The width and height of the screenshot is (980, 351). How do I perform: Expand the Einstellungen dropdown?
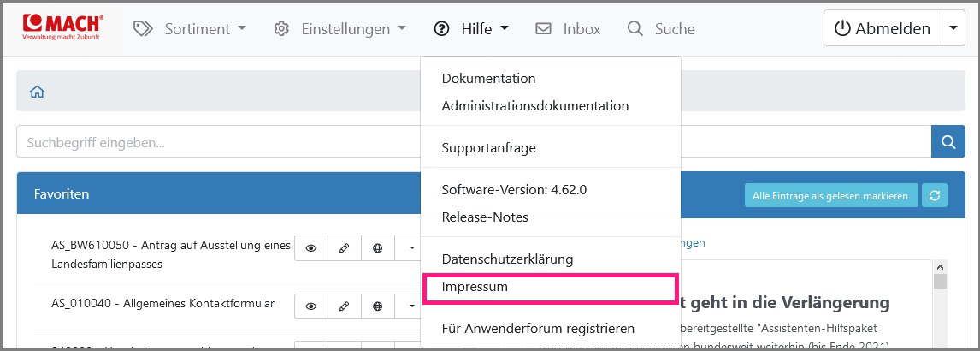click(x=339, y=29)
